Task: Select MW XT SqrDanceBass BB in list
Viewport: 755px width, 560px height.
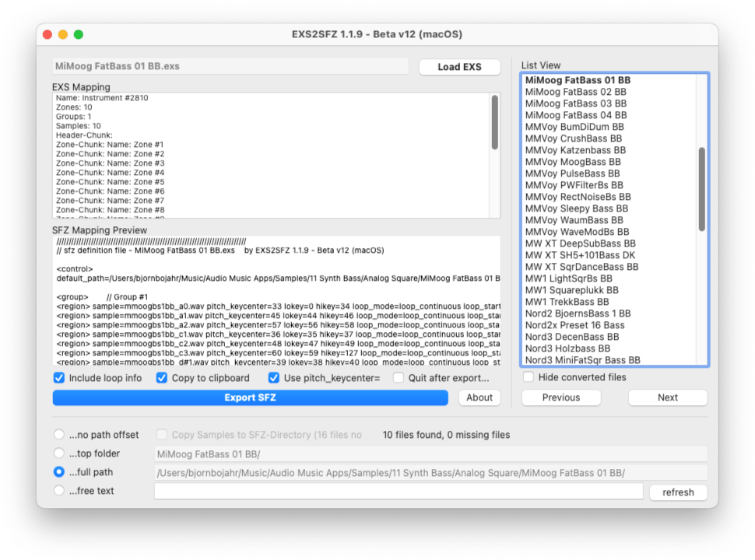Action: (581, 267)
